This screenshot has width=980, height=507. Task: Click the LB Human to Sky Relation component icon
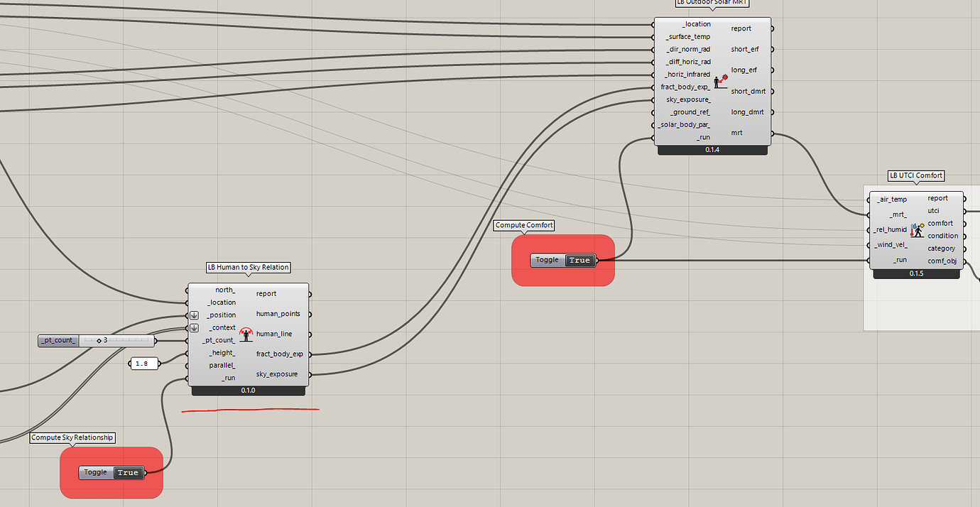(x=246, y=334)
